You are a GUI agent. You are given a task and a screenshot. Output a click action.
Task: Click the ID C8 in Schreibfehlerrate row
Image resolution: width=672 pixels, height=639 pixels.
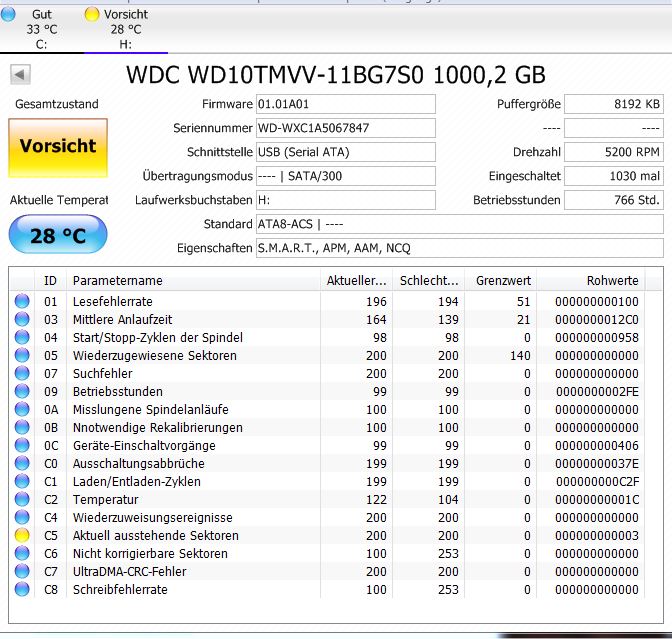click(x=51, y=590)
